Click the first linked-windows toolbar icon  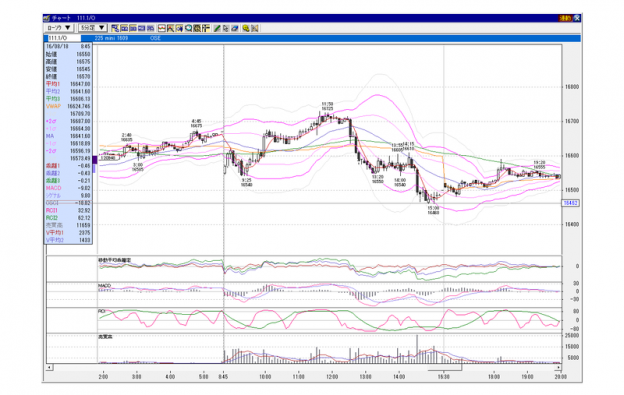coord(115,28)
